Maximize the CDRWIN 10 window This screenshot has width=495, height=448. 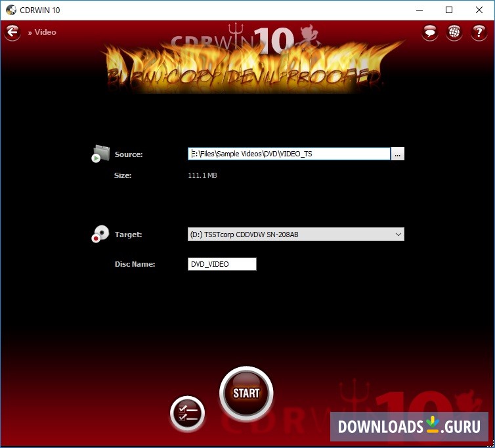pyautogui.click(x=449, y=10)
